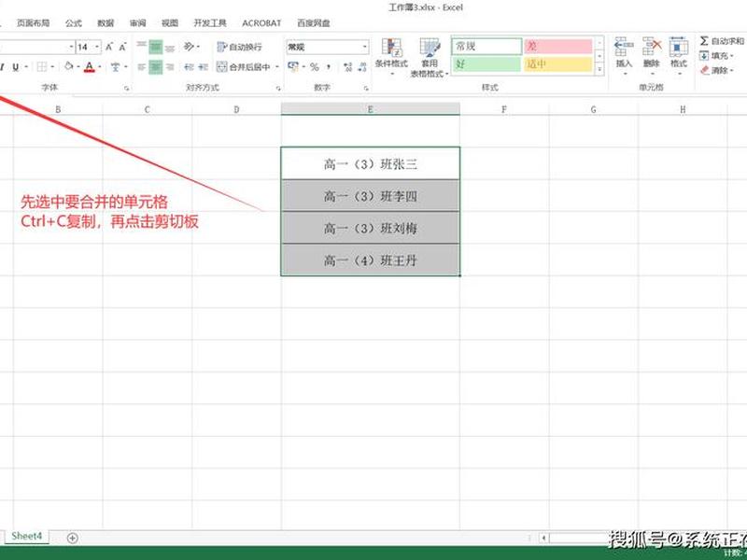Image resolution: width=747 pixels, height=560 pixels.
Task: Toggle Top Align in alignment group
Action: click(x=142, y=46)
